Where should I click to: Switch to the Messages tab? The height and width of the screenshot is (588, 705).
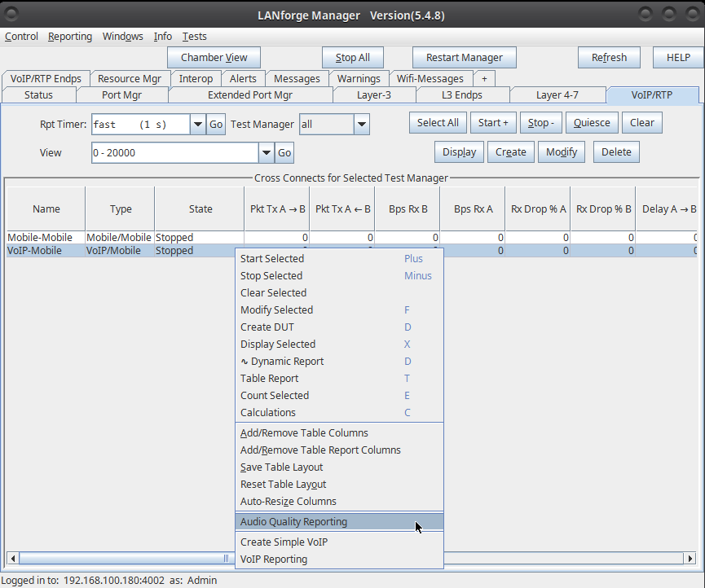297,79
